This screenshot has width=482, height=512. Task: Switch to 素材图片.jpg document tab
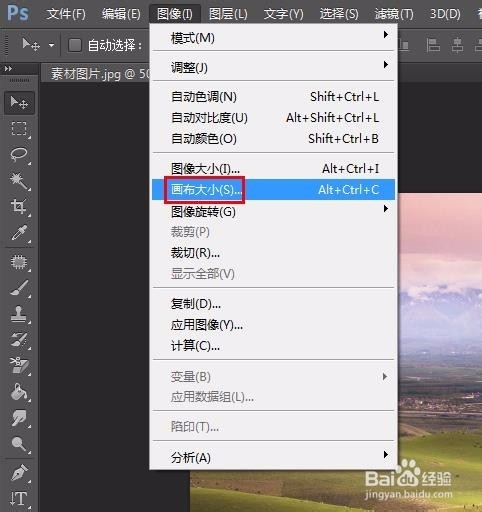coord(96,74)
